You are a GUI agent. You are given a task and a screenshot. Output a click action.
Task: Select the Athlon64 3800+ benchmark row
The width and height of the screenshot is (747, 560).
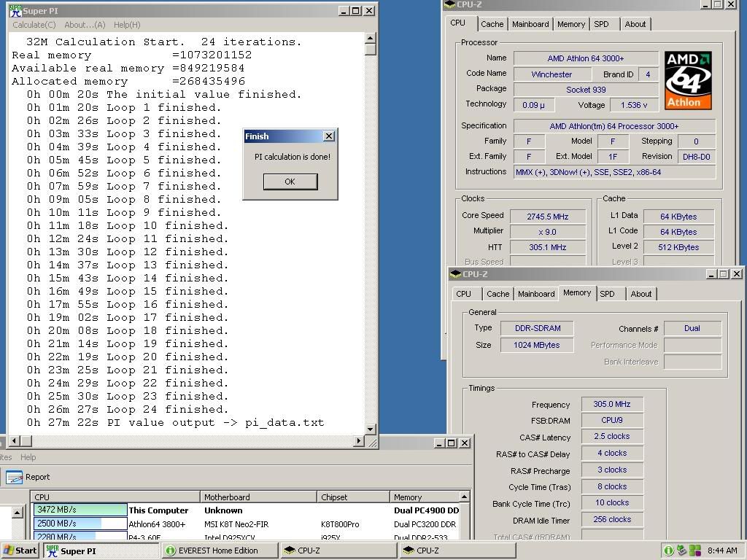[245, 524]
